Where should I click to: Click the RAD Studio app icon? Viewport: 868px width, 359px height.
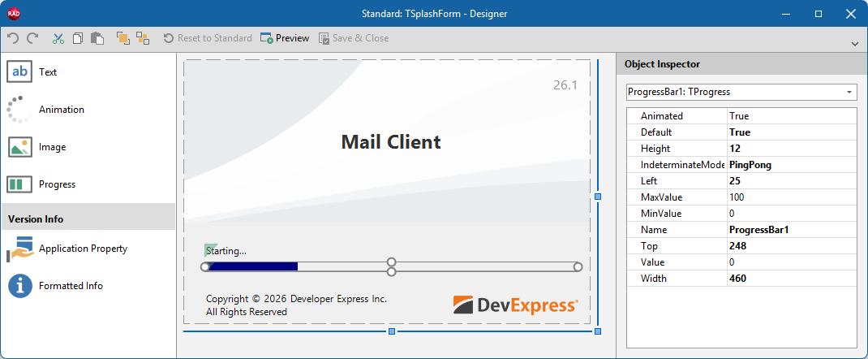14,13
